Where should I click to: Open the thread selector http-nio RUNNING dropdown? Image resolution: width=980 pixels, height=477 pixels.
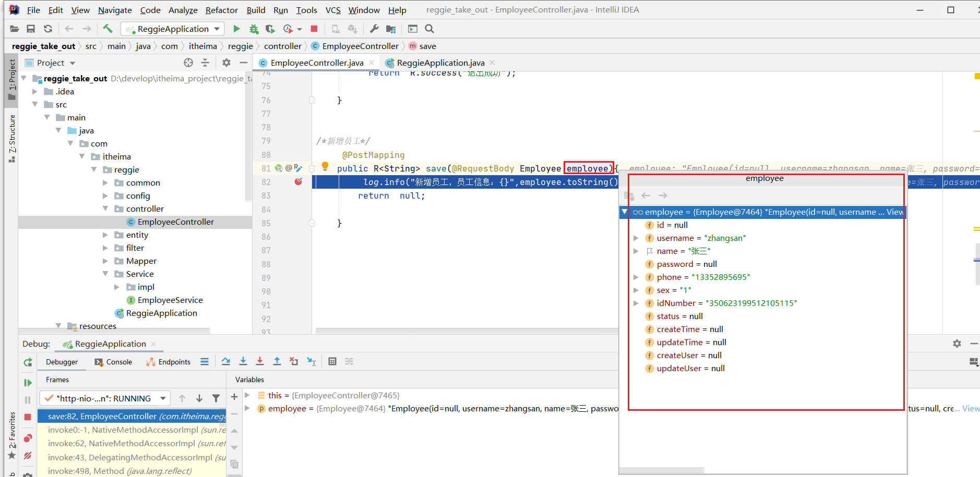point(105,398)
